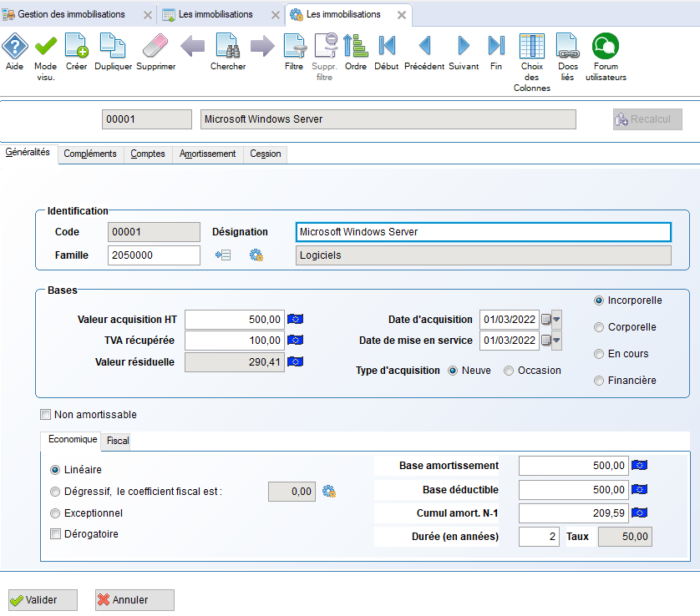Click the Valeur acquisition HT field
700x616 pixels.
(235, 320)
